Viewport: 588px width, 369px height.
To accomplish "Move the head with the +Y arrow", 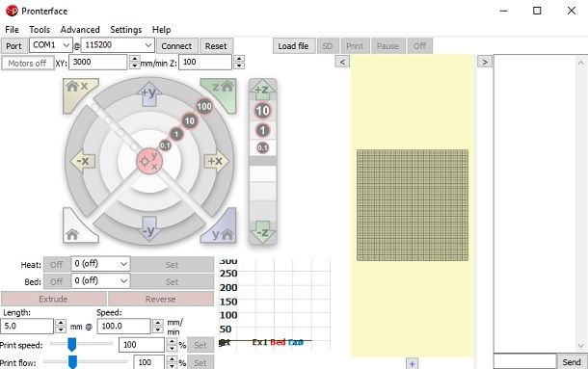I will tap(149, 93).
